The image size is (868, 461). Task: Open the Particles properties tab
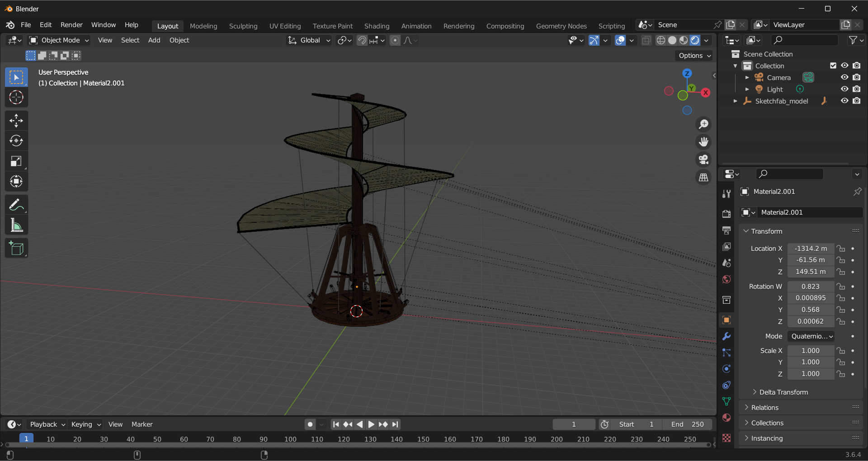726,353
